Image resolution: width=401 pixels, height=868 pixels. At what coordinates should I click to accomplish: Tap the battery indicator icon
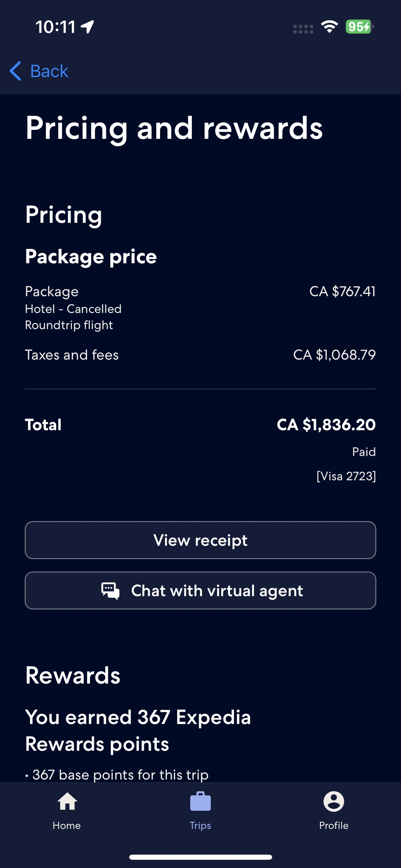coord(359,27)
